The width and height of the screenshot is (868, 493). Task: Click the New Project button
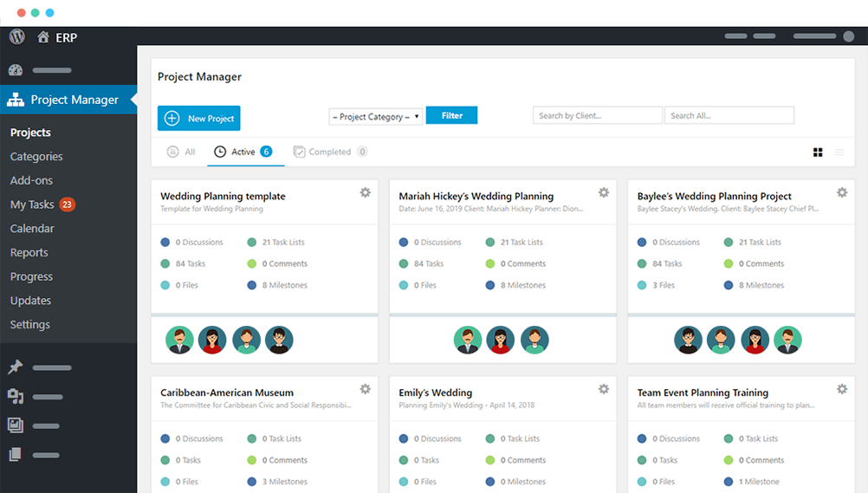(x=198, y=119)
